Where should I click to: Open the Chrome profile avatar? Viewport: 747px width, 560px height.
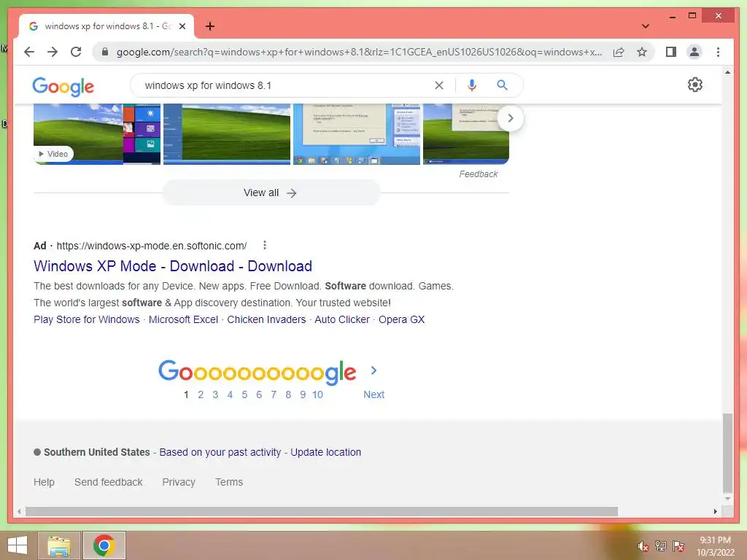pyautogui.click(x=694, y=52)
